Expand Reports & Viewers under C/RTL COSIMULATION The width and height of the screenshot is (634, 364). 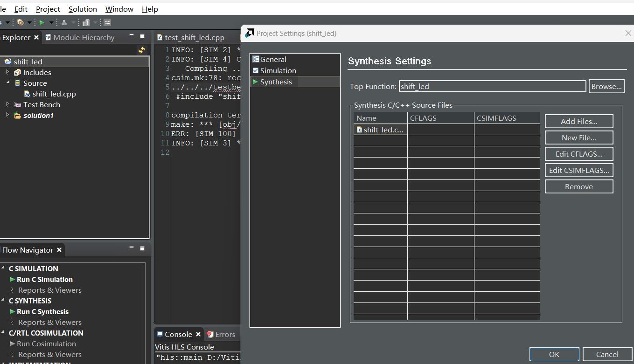pos(12,354)
